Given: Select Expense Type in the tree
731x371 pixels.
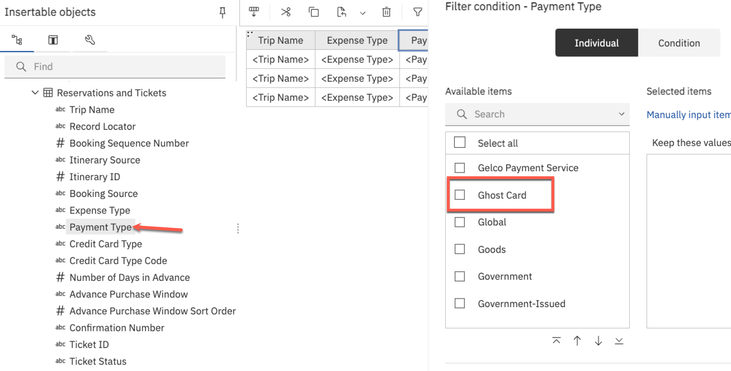Looking at the screenshot, I should [x=100, y=210].
